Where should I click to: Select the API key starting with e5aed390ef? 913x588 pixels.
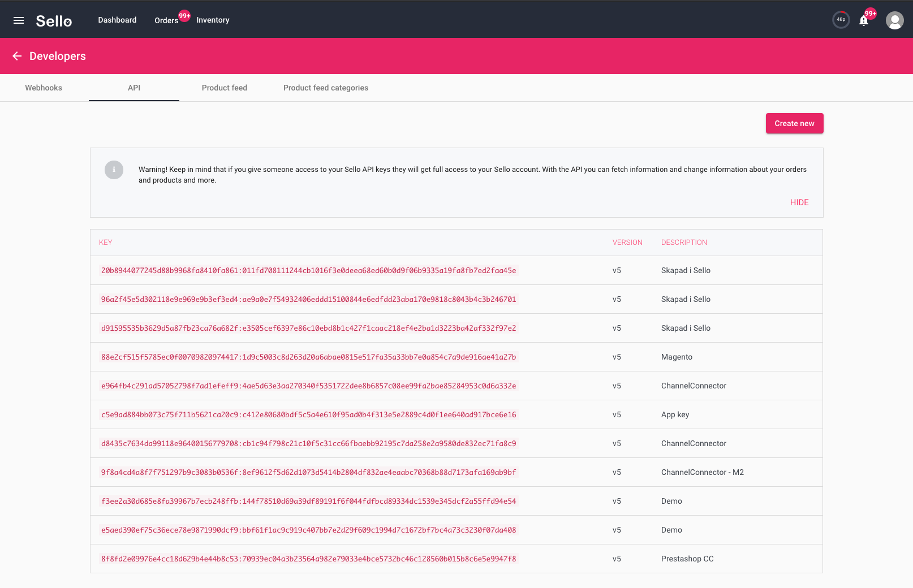click(x=309, y=530)
